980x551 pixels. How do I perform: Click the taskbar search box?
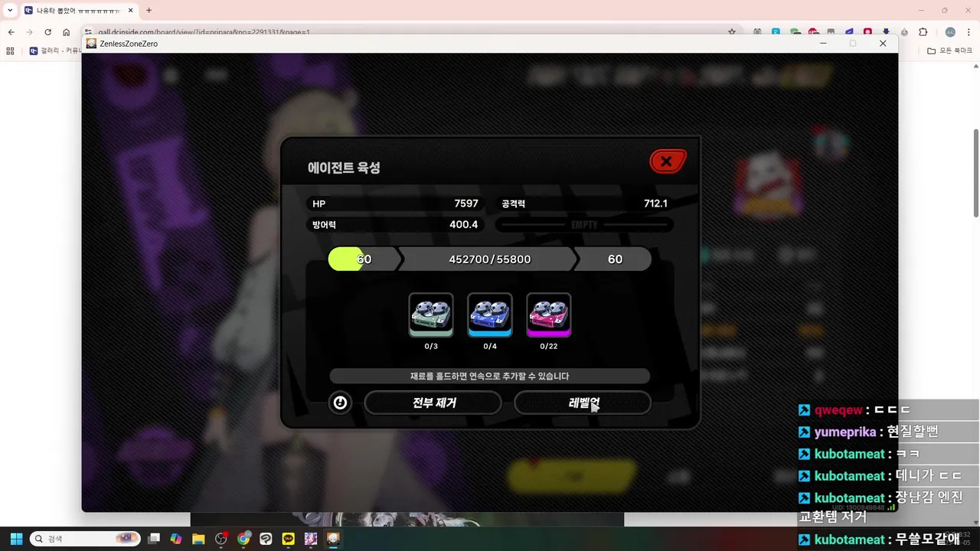[86, 539]
